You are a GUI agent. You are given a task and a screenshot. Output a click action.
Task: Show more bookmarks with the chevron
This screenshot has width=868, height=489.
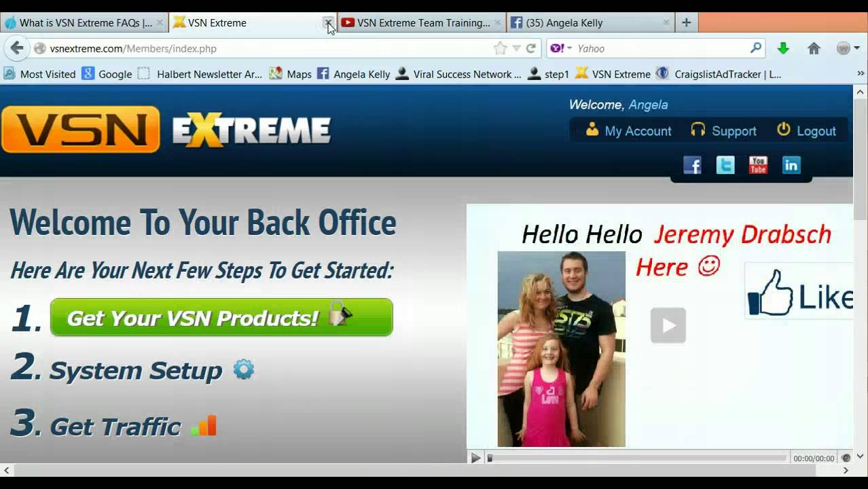[861, 73]
